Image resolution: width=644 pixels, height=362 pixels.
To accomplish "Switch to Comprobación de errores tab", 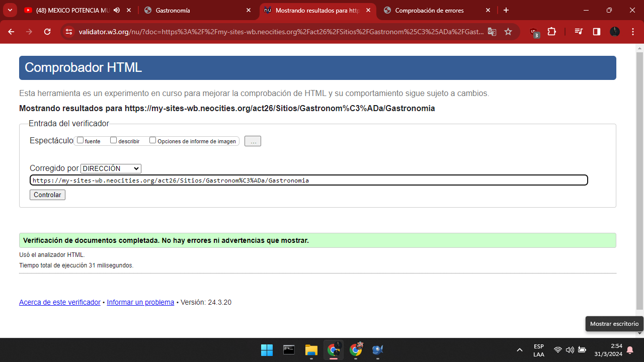I will 429,10.
